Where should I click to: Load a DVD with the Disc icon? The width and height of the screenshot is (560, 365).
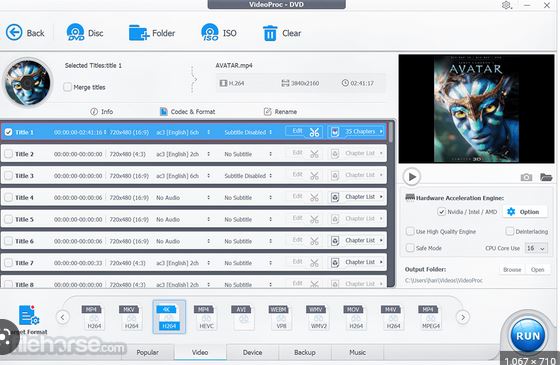[x=75, y=32]
